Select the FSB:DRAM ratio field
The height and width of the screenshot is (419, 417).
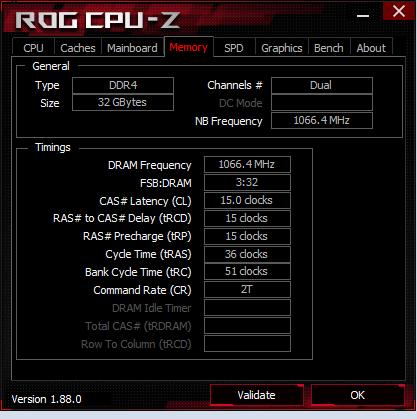(247, 182)
